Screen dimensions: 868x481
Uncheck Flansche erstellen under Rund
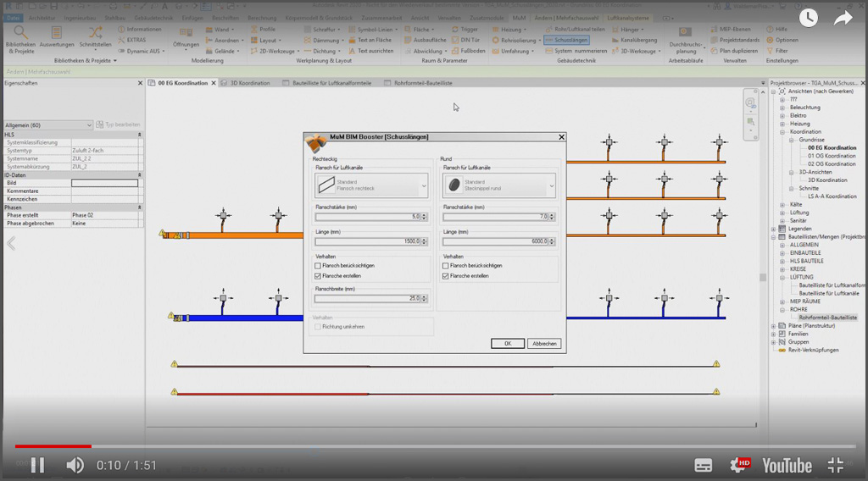(447, 276)
